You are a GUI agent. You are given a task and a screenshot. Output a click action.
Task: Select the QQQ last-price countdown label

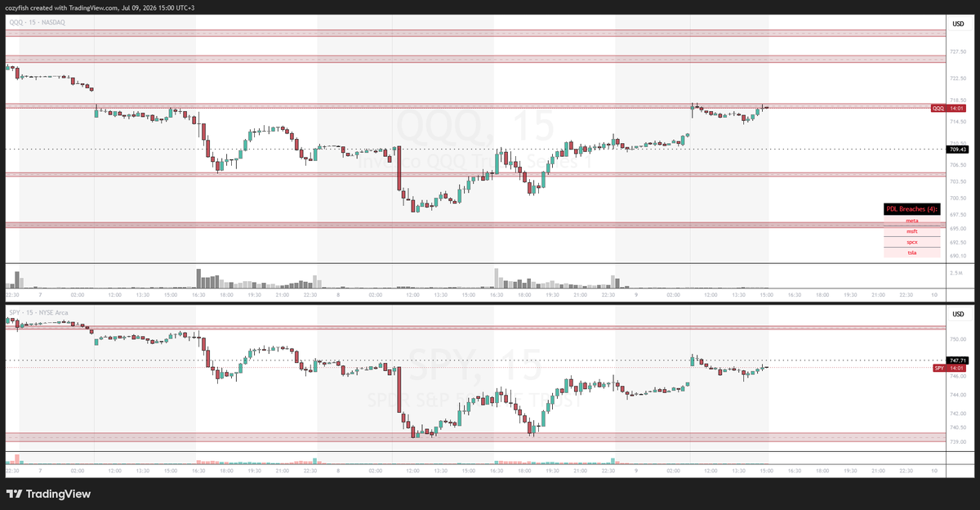[x=950, y=108]
